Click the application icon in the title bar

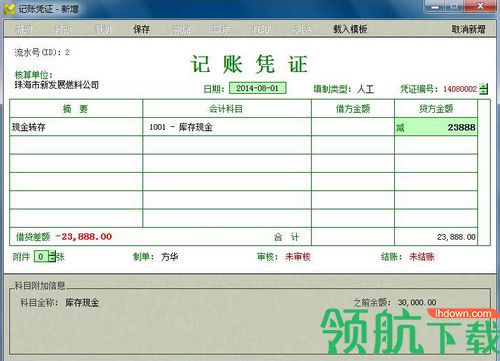pyautogui.click(x=9, y=8)
